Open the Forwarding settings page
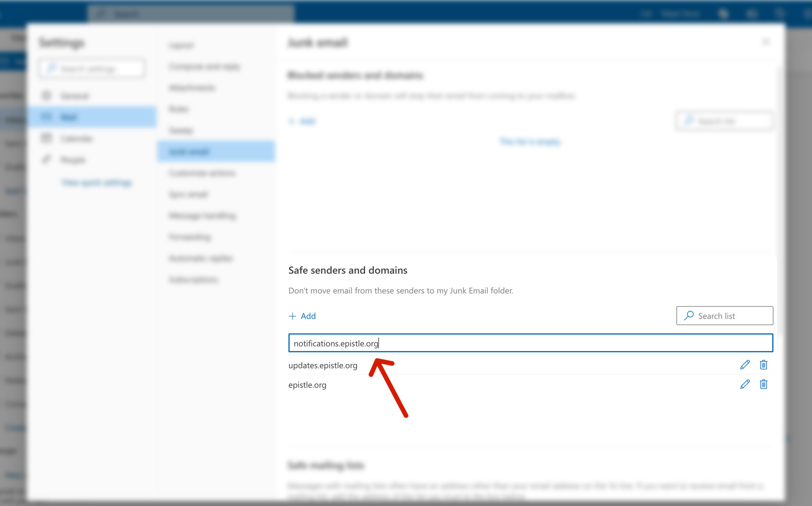The width and height of the screenshot is (812, 506). 190,237
